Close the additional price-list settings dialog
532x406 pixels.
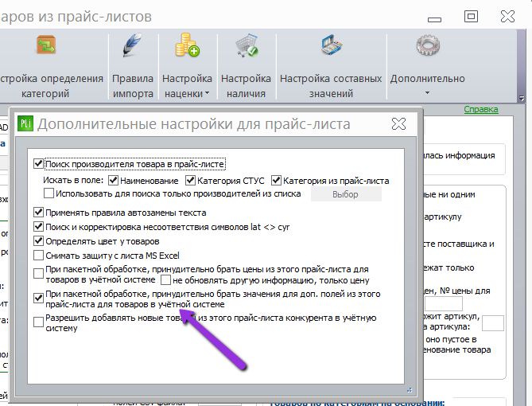click(398, 124)
